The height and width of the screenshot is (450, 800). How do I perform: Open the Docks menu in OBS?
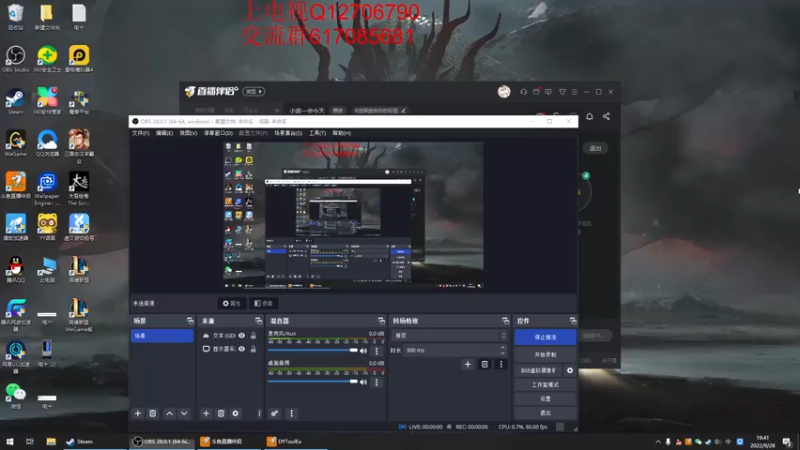pyautogui.click(x=218, y=133)
